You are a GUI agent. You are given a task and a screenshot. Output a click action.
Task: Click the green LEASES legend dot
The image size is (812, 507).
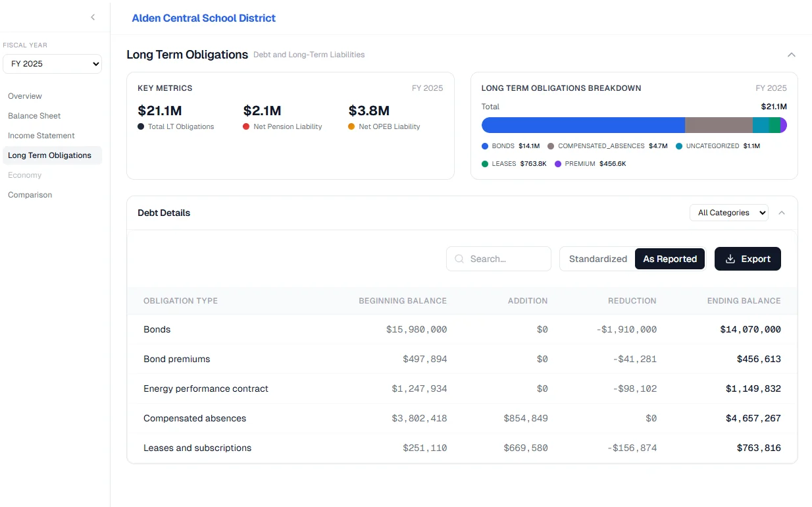485,164
